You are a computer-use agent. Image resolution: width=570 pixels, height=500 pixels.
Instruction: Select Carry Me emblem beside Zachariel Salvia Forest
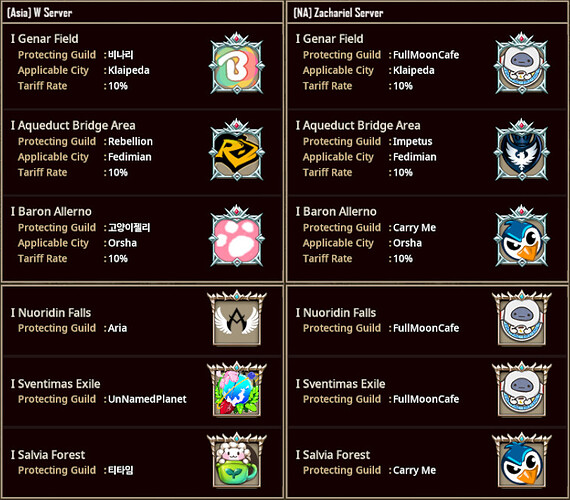522,460
